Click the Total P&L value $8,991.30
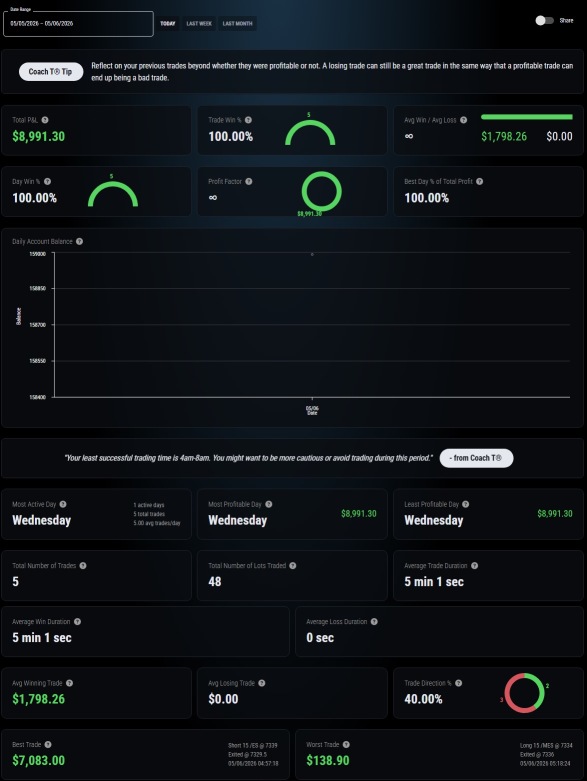587x781 pixels. 38,136
